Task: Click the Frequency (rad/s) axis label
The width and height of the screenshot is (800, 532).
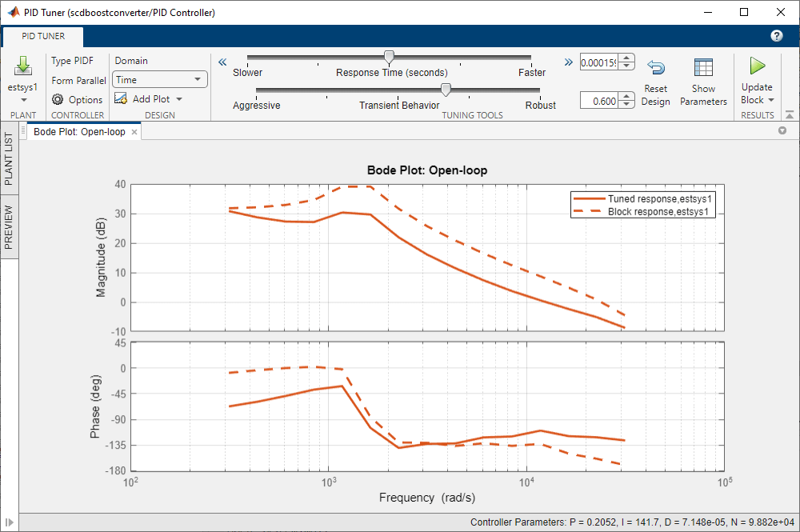Action: point(427,498)
